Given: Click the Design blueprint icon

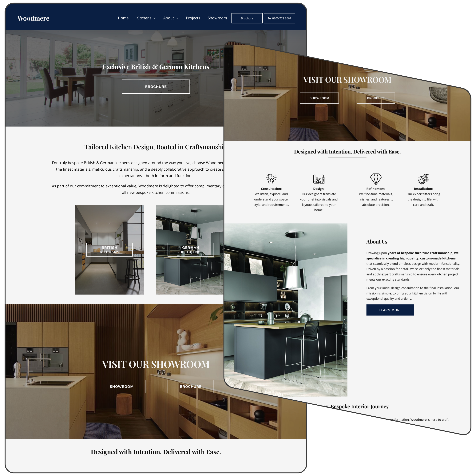Looking at the screenshot, I should coord(319,179).
